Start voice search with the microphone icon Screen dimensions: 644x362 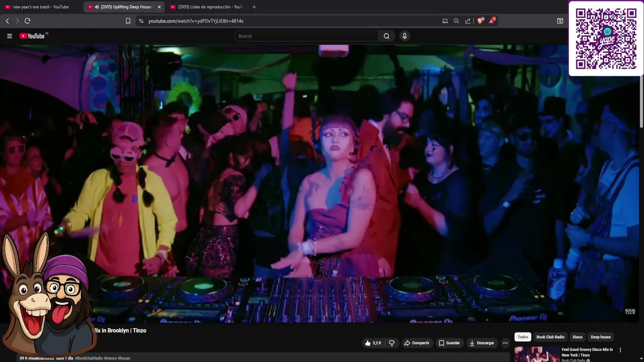405,36
